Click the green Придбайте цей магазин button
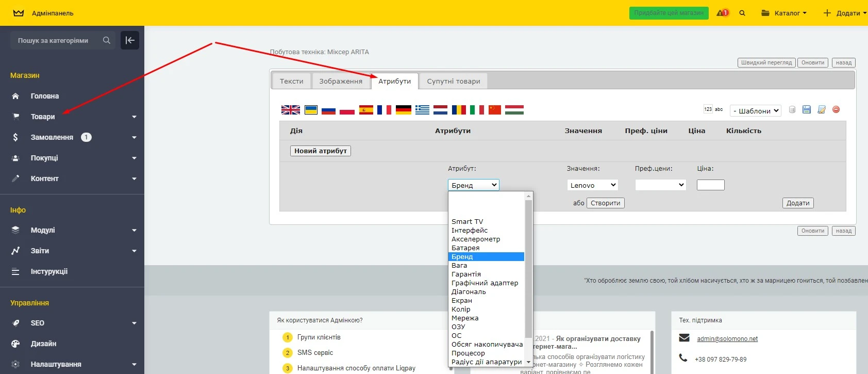The width and height of the screenshot is (868, 374). [x=669, y=13]
